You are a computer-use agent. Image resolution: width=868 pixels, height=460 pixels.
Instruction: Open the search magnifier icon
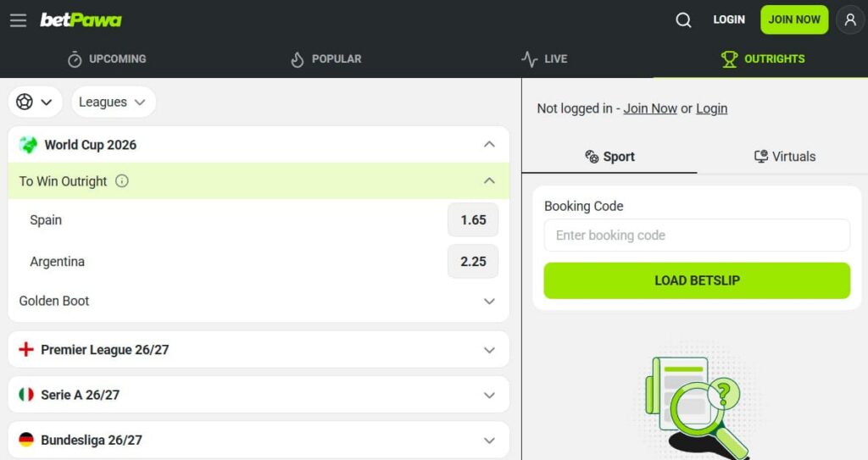(683, 20)
